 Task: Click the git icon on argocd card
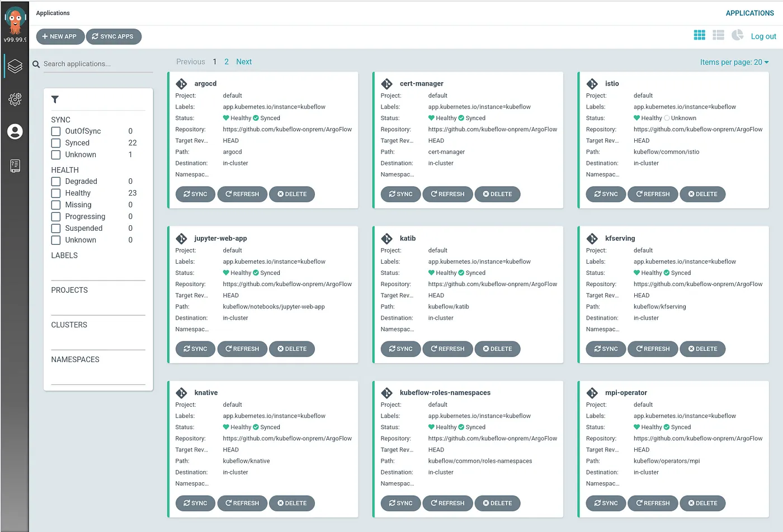(x=182, y=84)
